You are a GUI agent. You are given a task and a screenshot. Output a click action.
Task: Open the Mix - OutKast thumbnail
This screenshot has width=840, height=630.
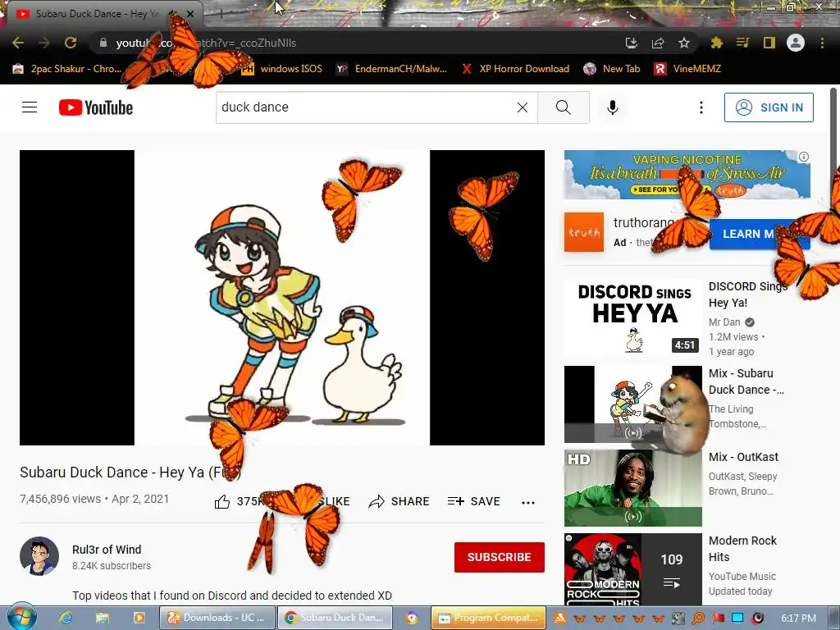pyautogui.click(x=632, y=488)
